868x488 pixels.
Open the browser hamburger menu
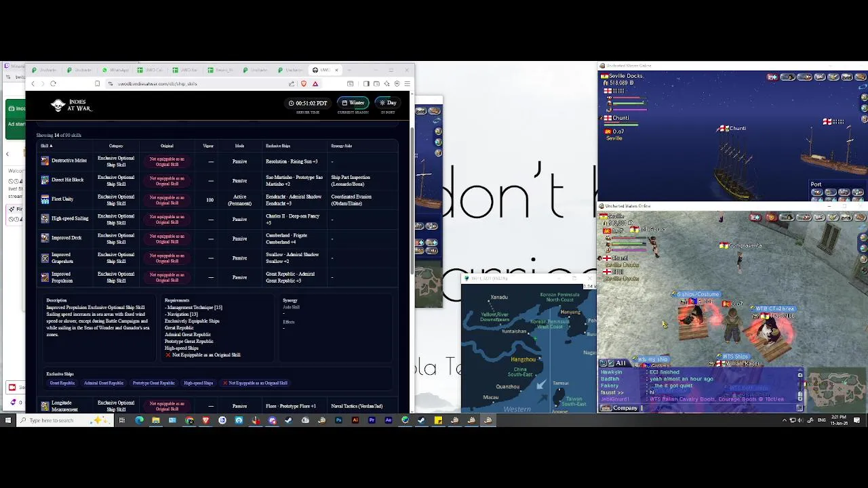tap(407, 83)
